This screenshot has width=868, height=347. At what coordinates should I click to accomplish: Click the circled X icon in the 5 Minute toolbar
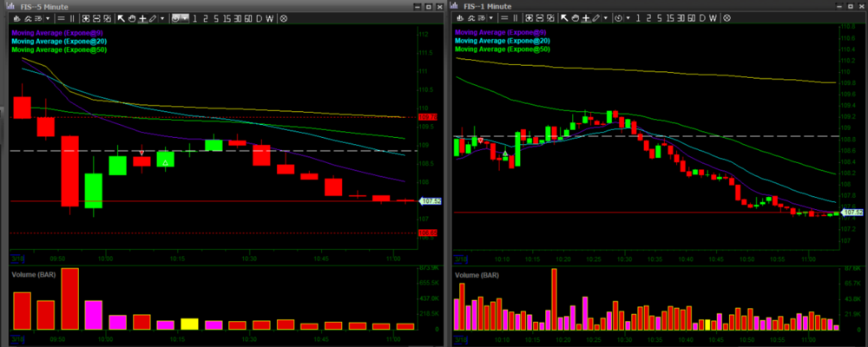(284, 18)
